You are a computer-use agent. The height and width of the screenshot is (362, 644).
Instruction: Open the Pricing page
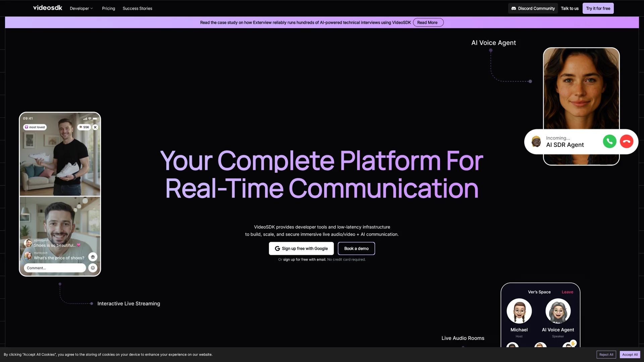[108, 8]
